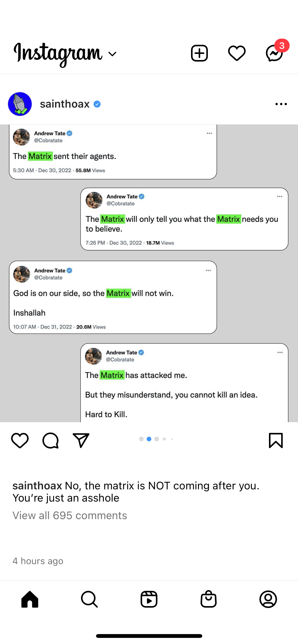
Task: Open sainthoax profile picture
Action: click(x=20, y=104)
